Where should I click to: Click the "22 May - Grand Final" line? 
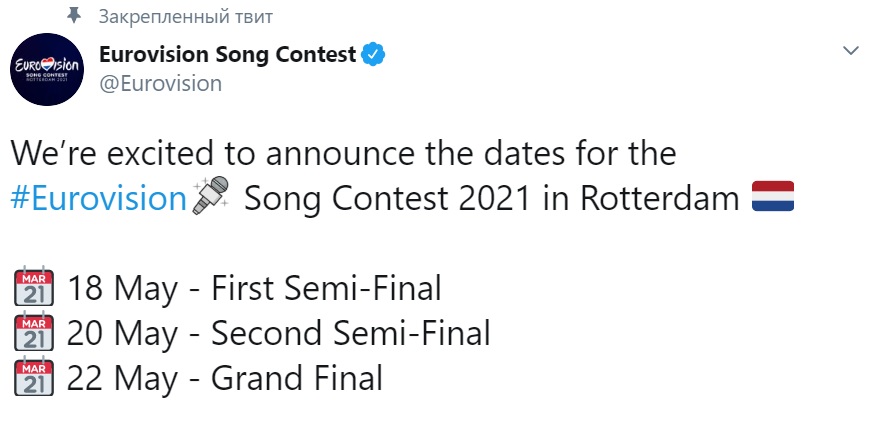tap(225, 378)
